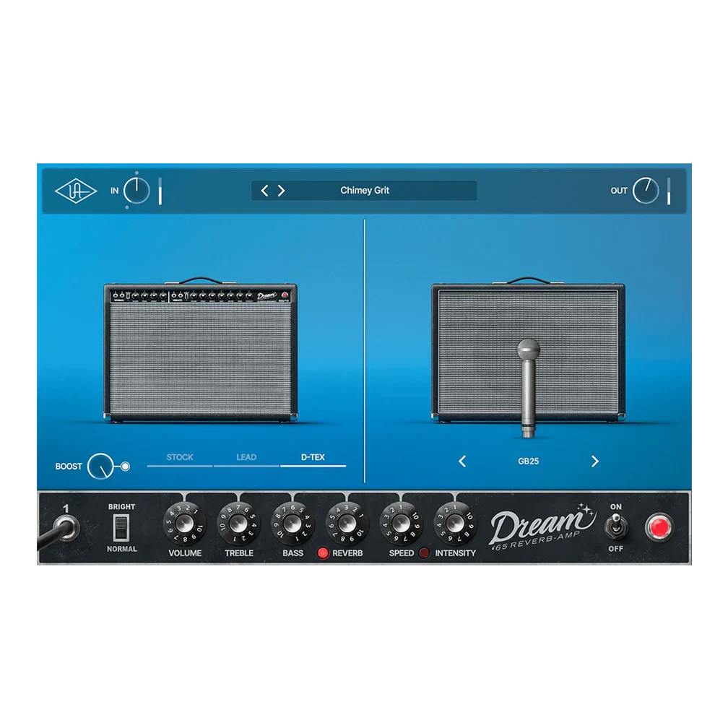Click the TREBLE label
This screenshot has height=728, width=728.
coord(239,553)
